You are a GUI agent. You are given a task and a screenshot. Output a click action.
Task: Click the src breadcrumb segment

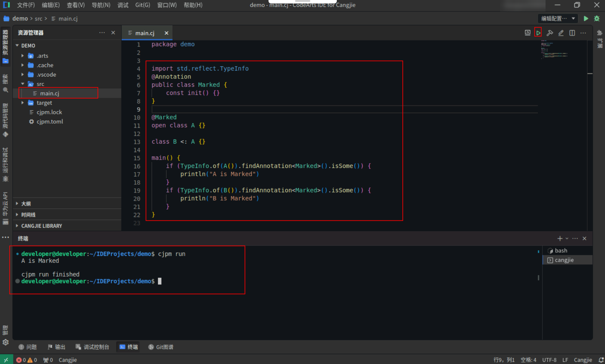(38, 19)
